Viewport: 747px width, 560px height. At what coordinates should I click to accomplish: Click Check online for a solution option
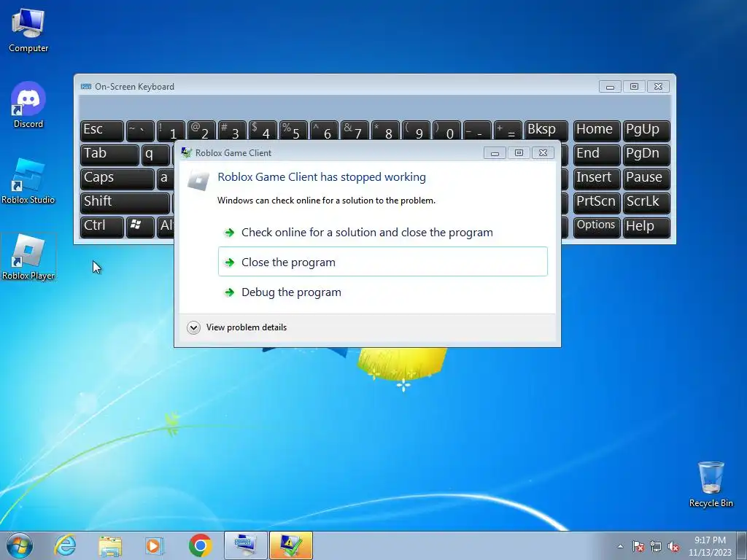[x=383, y=233]
